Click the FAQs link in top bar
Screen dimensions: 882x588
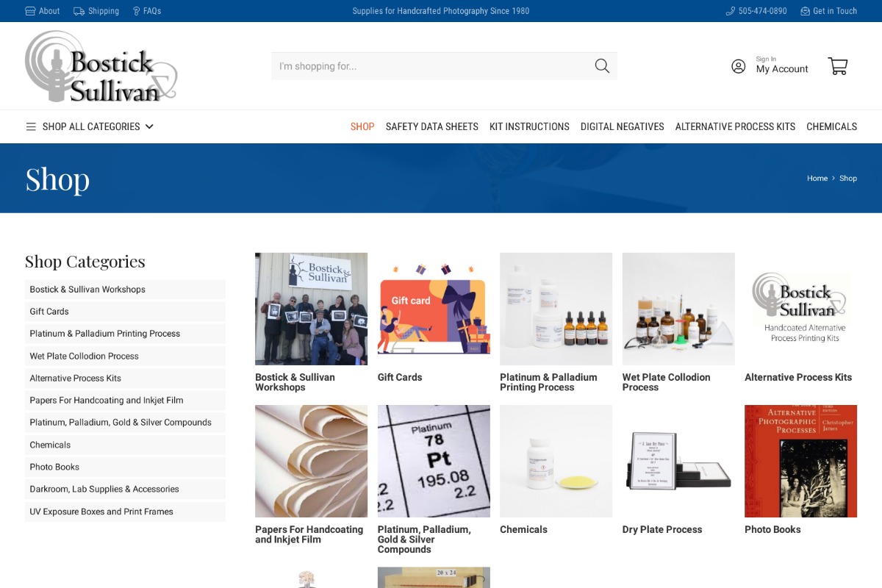pos(152,11)
